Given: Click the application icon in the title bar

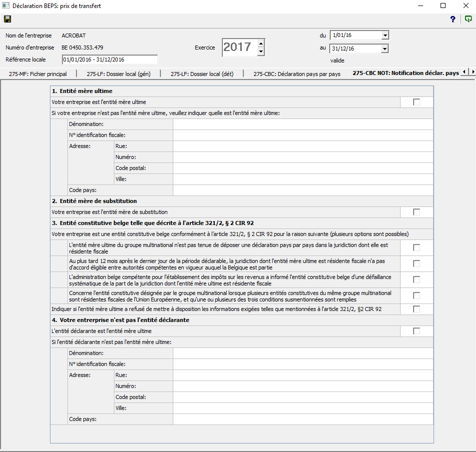Looking at the screenshot, I should tap(6, 5).
